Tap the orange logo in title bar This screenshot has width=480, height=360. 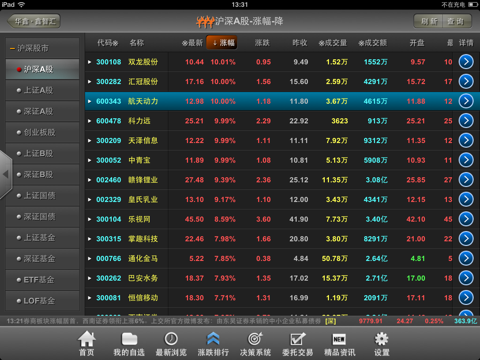[205, 22]
